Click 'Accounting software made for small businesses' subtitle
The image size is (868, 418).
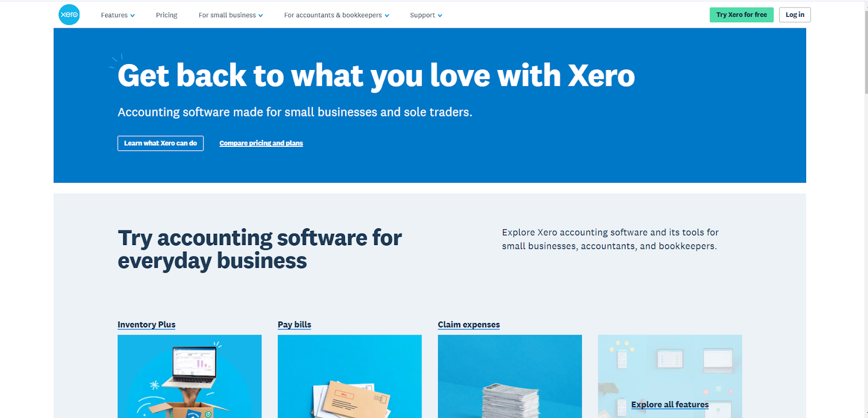[x=295, y=112]
